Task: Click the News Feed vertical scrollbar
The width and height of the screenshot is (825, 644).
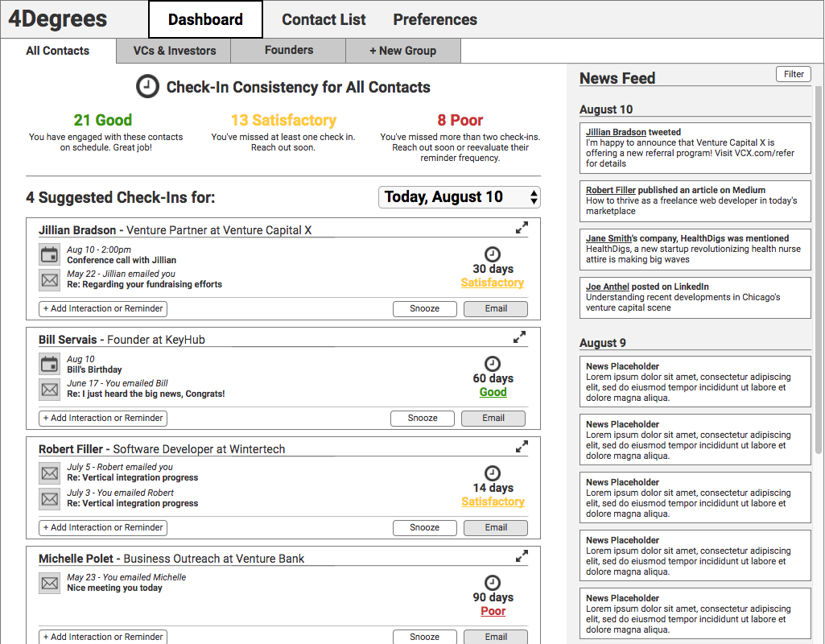Action: [x=819, y=270]
